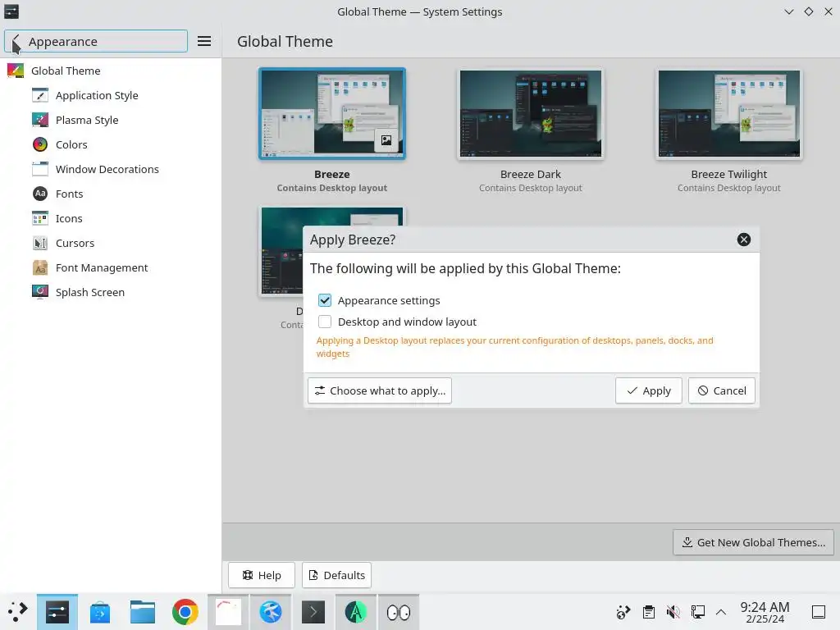
Task: Open the Window Decorations settings
Action: 111,169
